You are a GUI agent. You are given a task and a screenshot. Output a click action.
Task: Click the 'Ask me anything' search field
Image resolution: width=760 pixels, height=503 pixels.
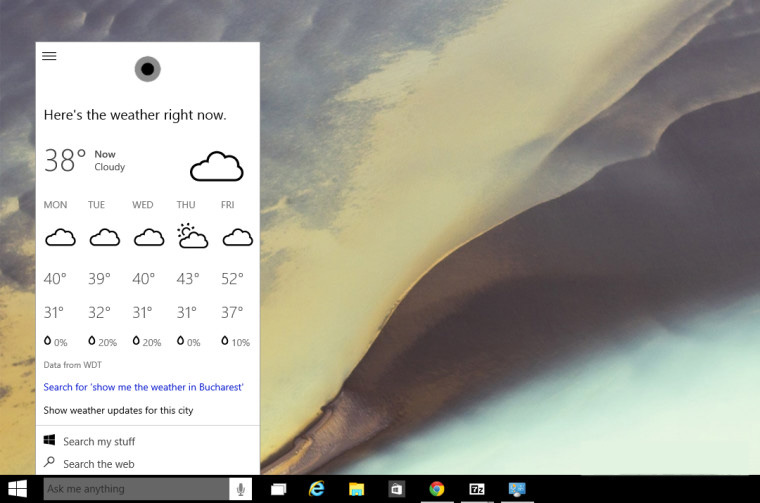click(x=135, y=489)
